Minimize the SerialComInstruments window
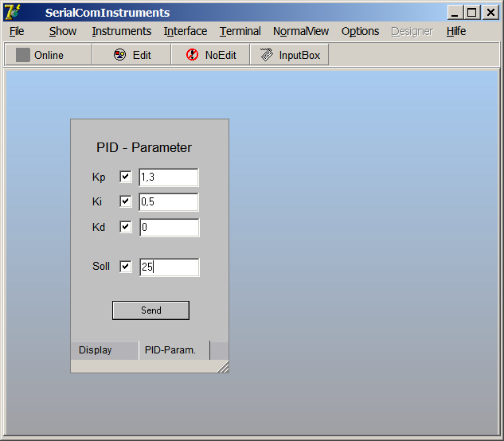The height and width of the screenshot is (441, 504). pos(455,13)
